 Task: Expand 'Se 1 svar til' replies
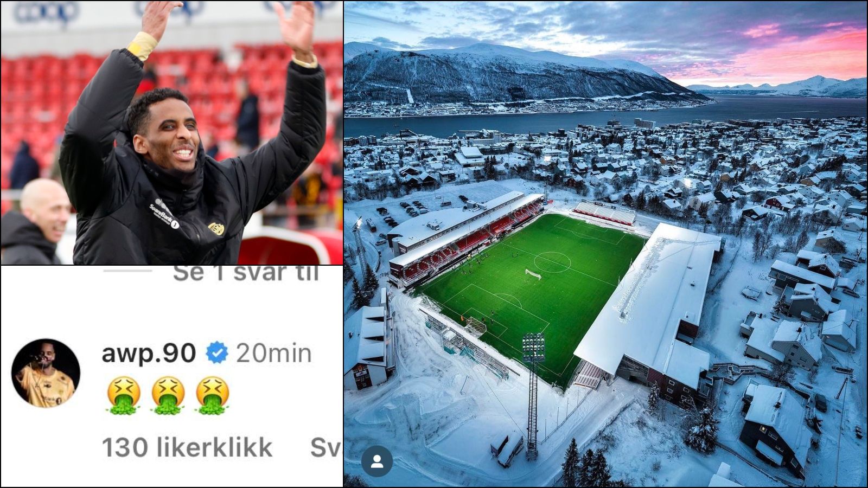(245, 273)
